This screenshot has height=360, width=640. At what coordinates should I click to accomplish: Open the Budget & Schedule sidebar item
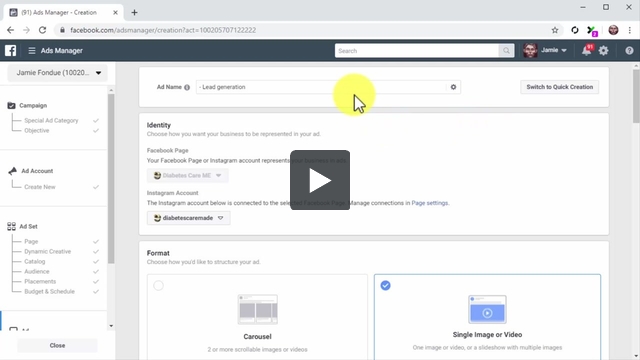[49, 291]
